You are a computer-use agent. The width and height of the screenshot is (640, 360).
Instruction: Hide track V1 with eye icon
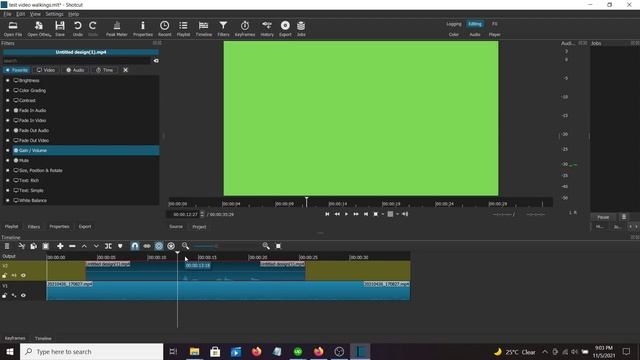23,295
